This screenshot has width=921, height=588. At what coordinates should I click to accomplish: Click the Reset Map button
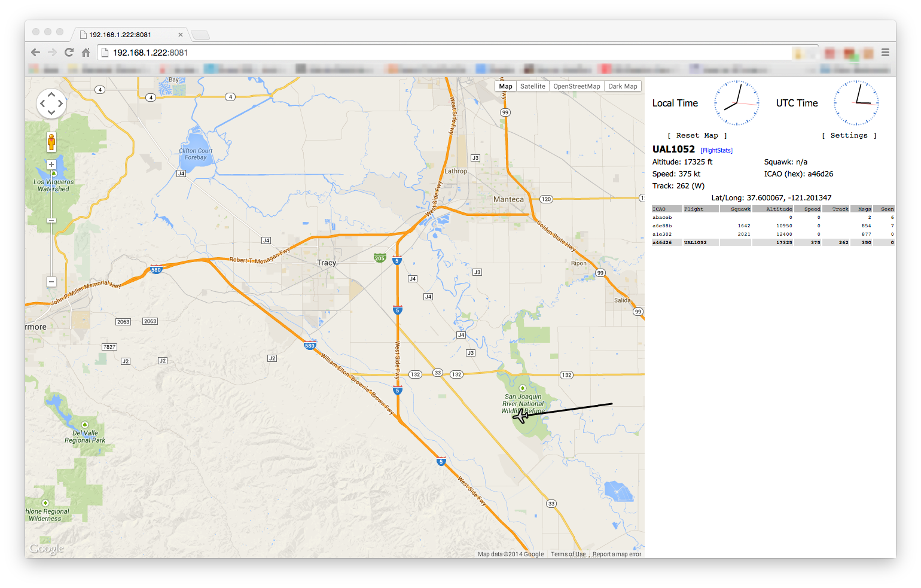click(x=697, y=136)
